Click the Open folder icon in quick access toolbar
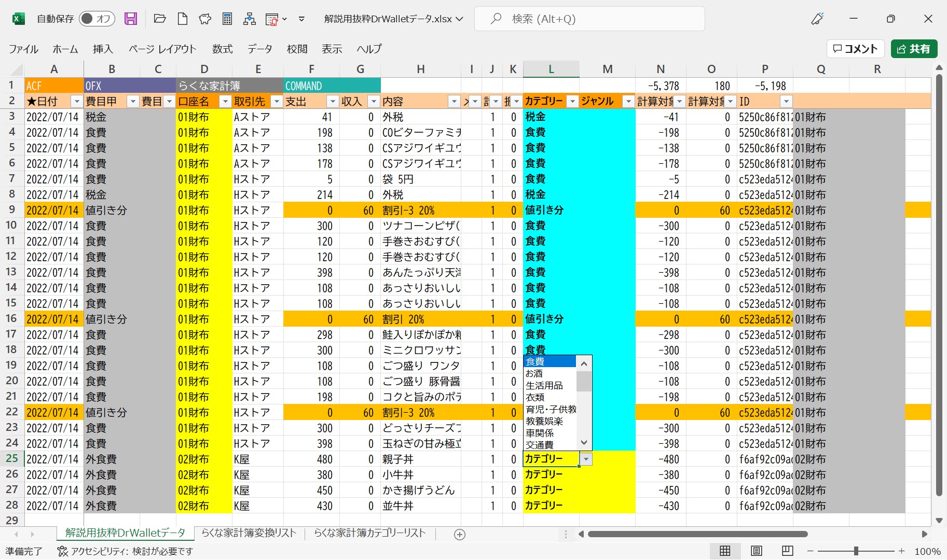947x560 pixels. click(x=160, y=19)
